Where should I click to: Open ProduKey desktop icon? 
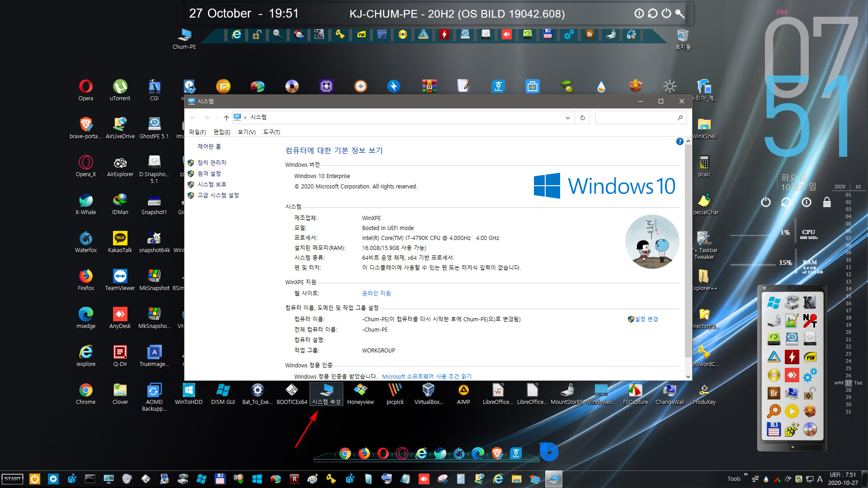(704, 394)
